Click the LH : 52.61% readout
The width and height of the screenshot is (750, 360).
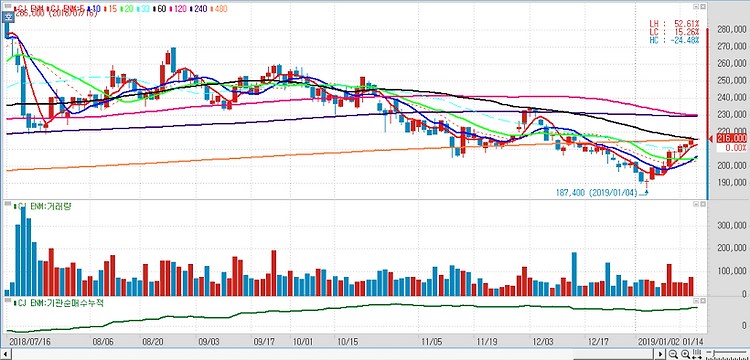tap(674, 23)
